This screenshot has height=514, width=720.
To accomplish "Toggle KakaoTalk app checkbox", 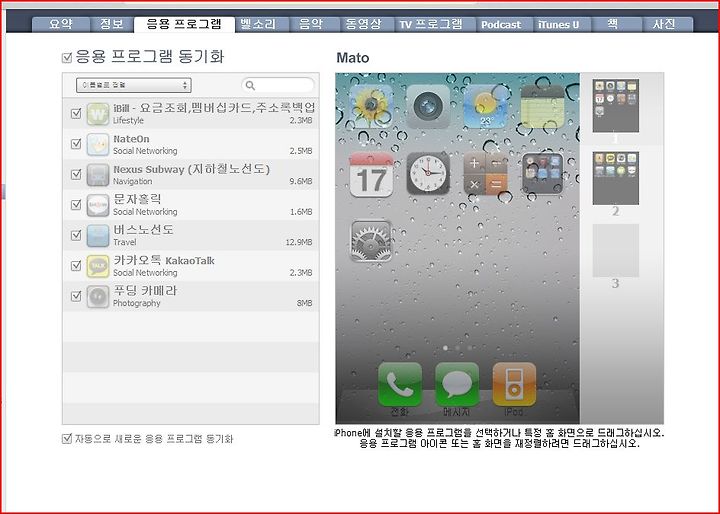I will 76,265.
